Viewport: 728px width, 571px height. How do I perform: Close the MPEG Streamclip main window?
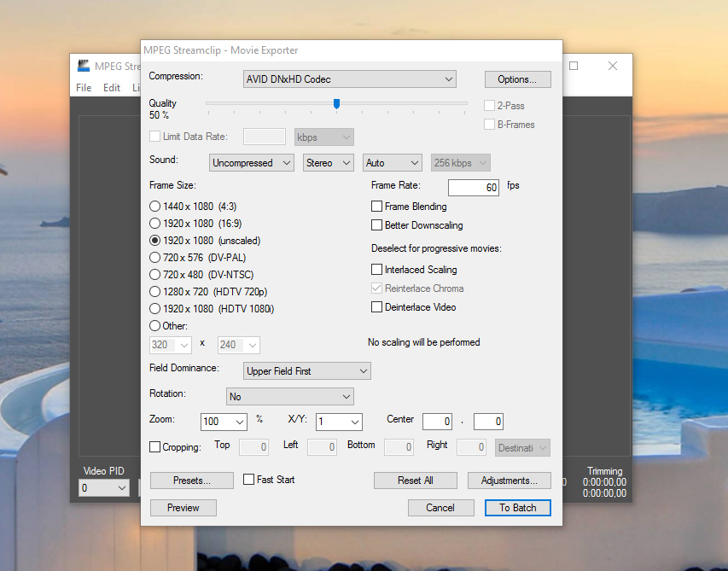coord(613,66)
